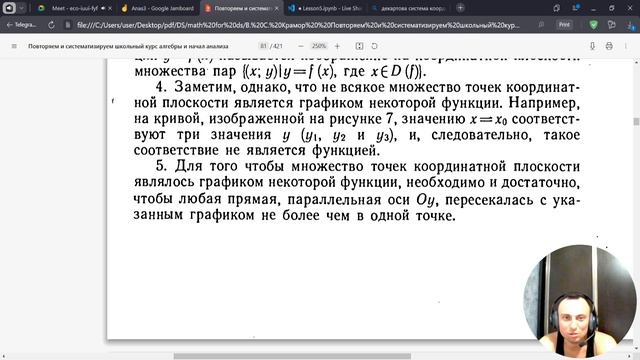640x360 pixels.
Task: Click the file URL address bar
Action: pos(298,25)
